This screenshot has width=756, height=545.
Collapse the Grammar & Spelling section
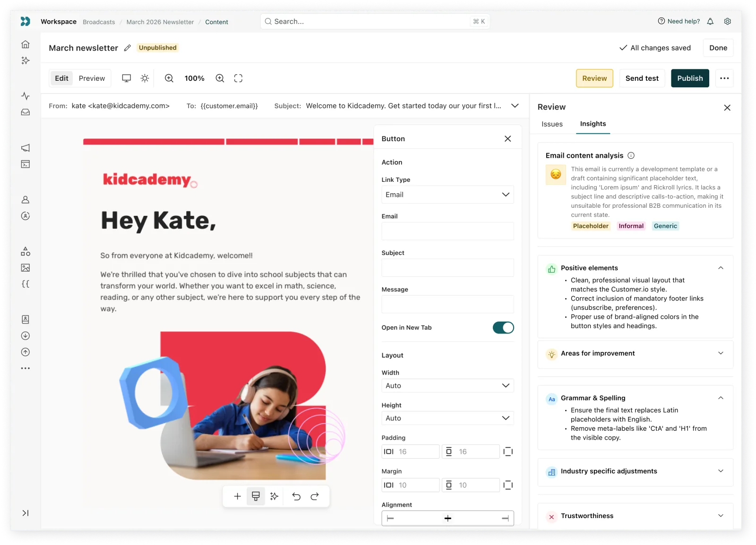[721, 398]
